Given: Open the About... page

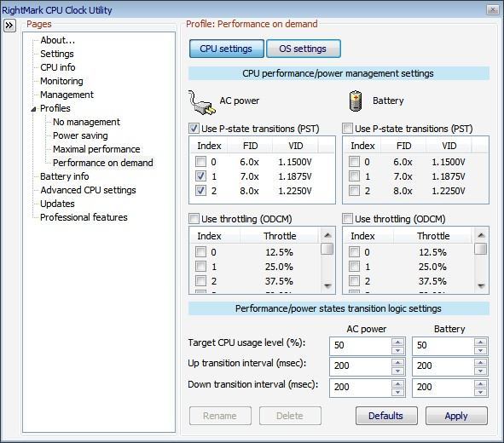Looking at the screenshot, I should 58,40.
